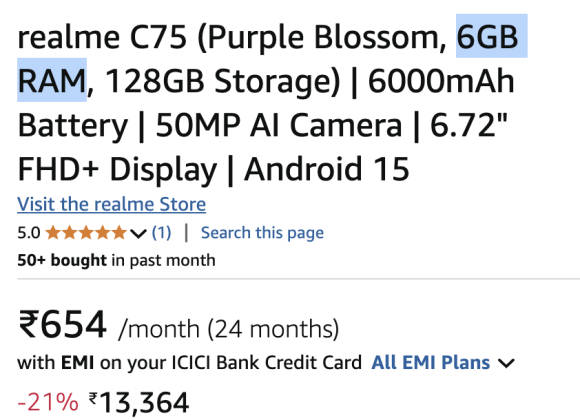Click the highlighted RAM word in title
Screen dimensions: 580x420
pos(51,81)
